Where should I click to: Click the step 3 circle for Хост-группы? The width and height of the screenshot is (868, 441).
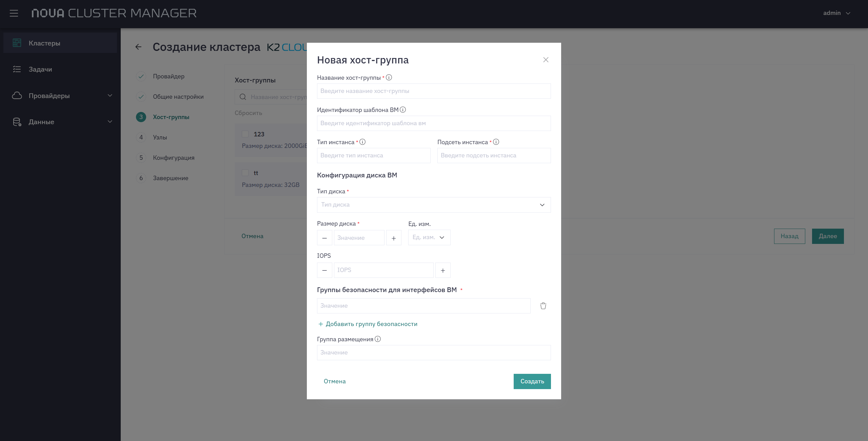(141, 117)
